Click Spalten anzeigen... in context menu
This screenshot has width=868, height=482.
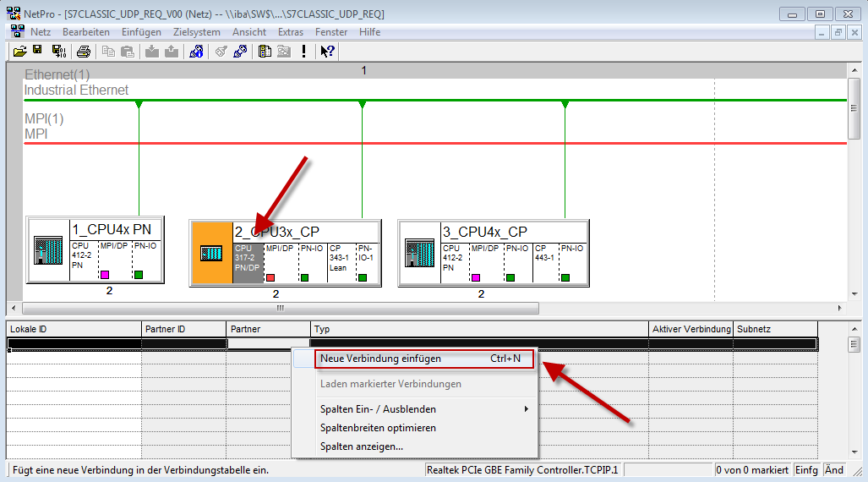(x=362, y=446)
